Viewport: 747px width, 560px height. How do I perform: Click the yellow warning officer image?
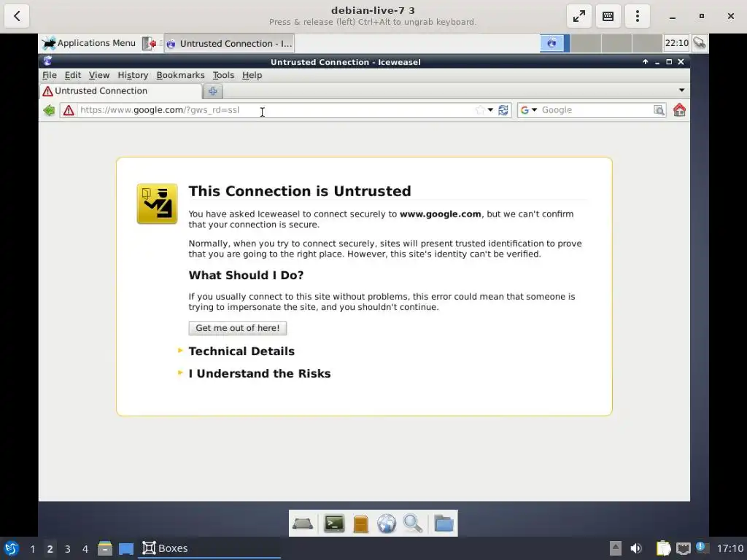point(158,204)
